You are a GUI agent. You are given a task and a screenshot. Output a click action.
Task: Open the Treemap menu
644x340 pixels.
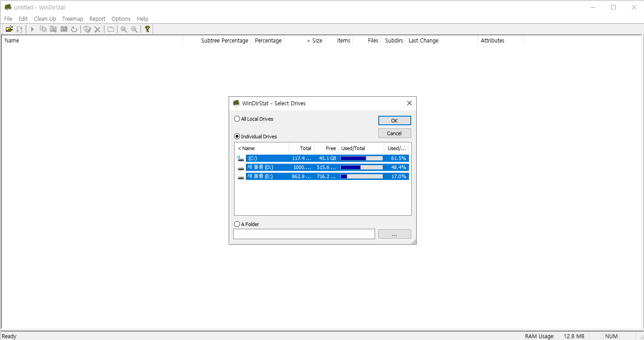tap(73, 19)
